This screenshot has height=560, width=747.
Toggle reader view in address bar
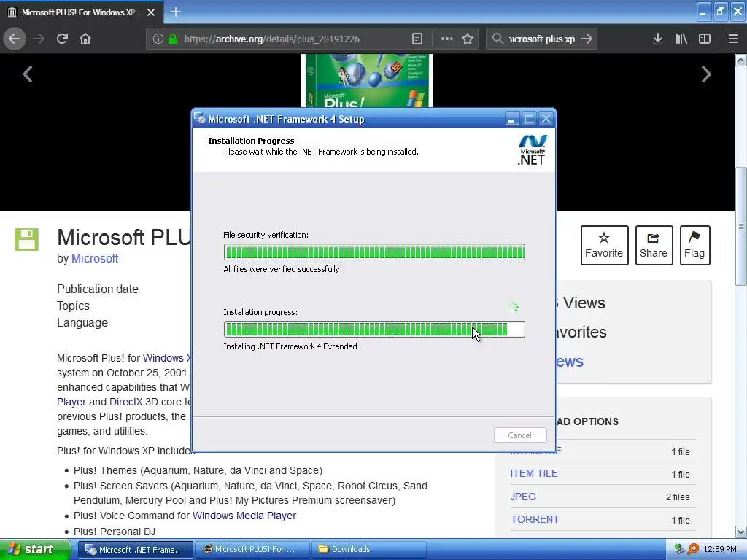point(417,39)
